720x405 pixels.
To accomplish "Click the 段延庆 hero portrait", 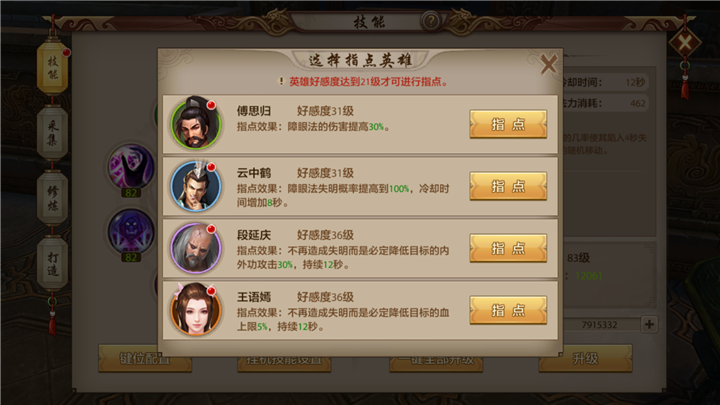I will (196, 248).
